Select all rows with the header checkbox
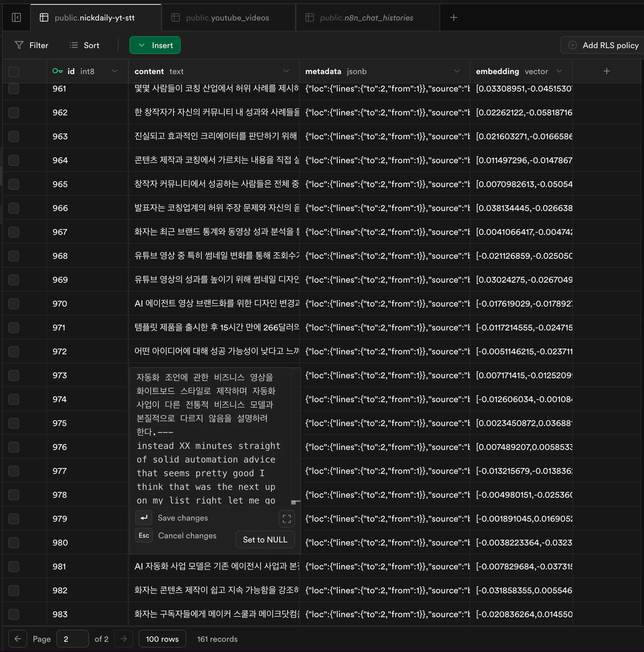The width and height of the screenshot is (644, 652). tap(13, 71)
